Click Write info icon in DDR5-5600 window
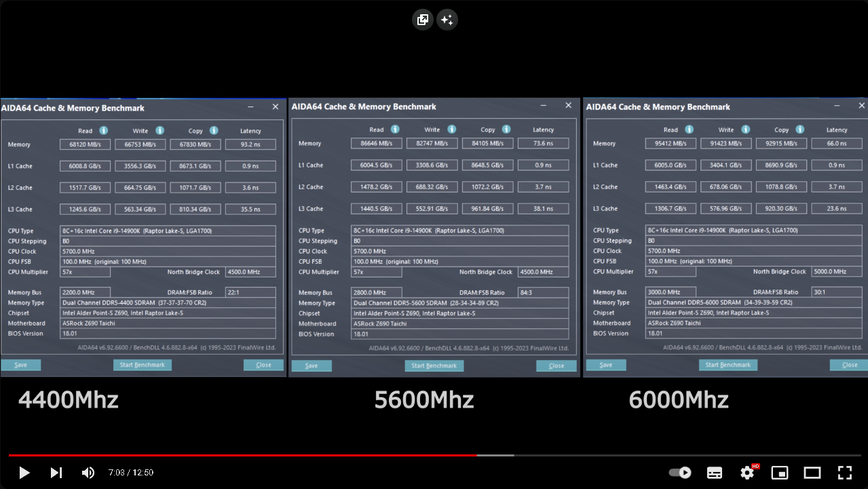868x489 pixels. 451,130
